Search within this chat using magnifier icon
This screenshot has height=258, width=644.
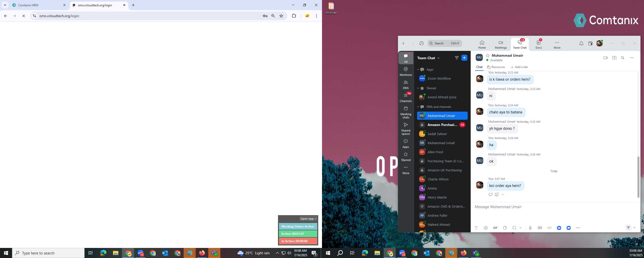623,58
